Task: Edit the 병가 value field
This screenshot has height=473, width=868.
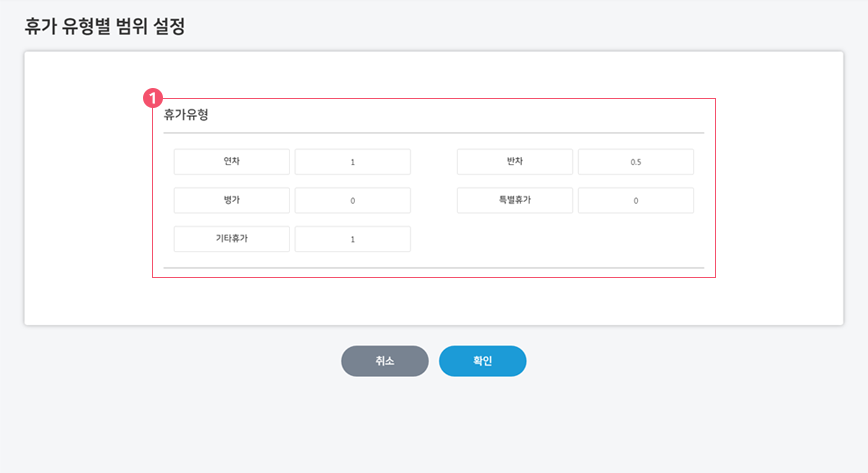Action: [353, 200]
